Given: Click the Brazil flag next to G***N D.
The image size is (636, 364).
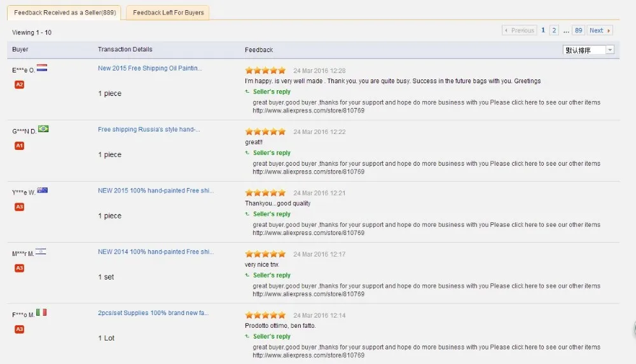Looking at the screenshot, I should point(43,129).
